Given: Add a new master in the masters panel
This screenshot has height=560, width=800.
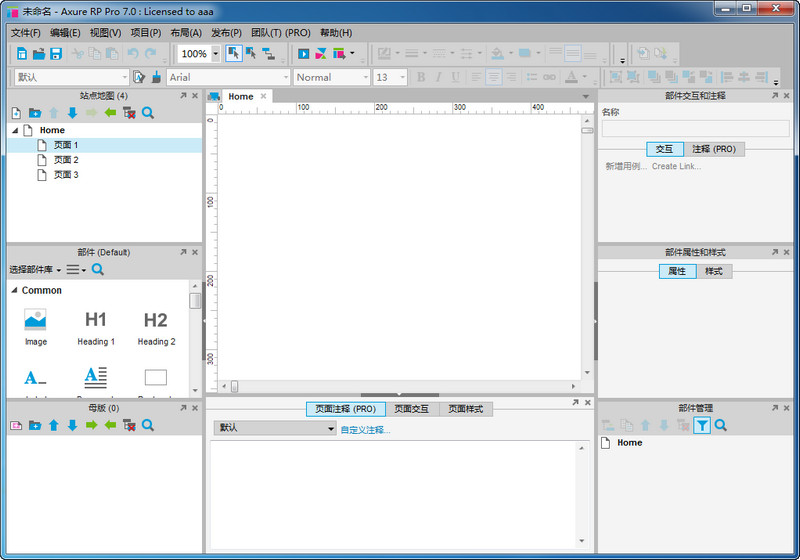Looking at the screenshot, I should [16, 425].
